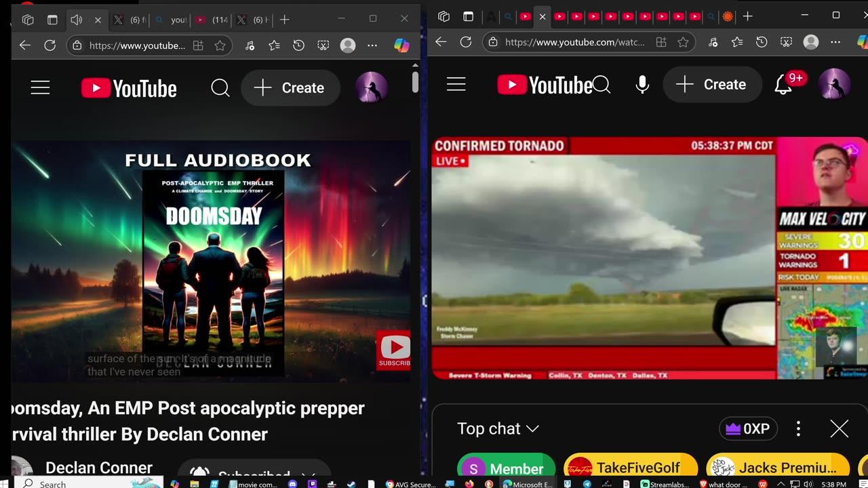Switch to (114 YouTube tab in left browser
868x488 pixels.
pos(212,20)
